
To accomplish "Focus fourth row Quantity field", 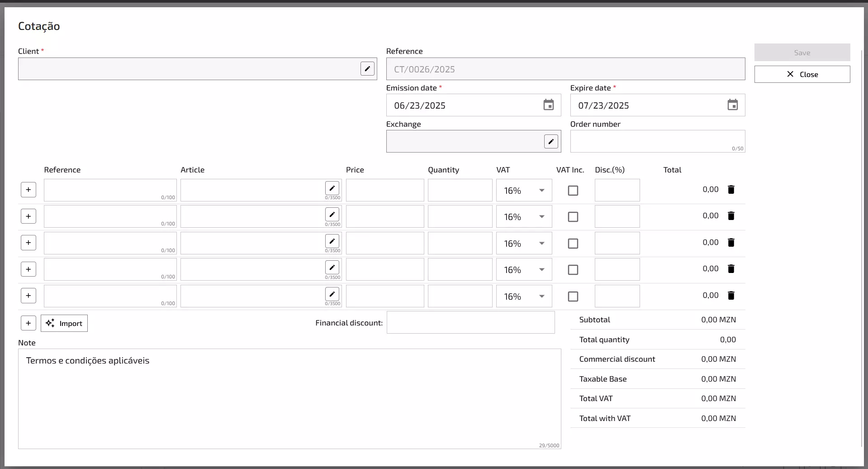I will point(460,269).
